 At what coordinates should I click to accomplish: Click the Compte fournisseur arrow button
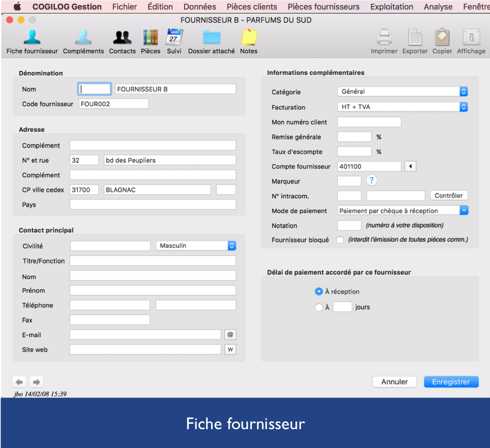(410, 166)
